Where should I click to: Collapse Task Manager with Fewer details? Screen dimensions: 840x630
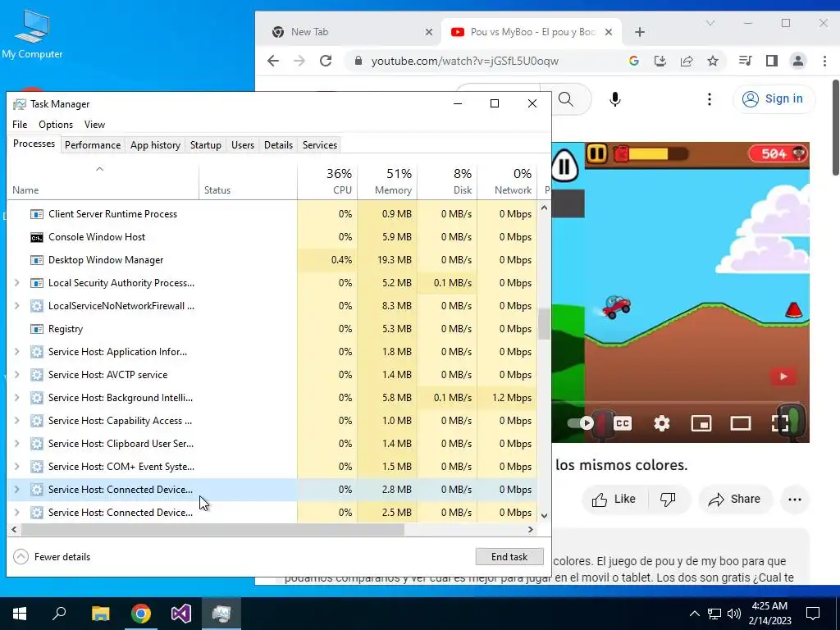point(52,557)
